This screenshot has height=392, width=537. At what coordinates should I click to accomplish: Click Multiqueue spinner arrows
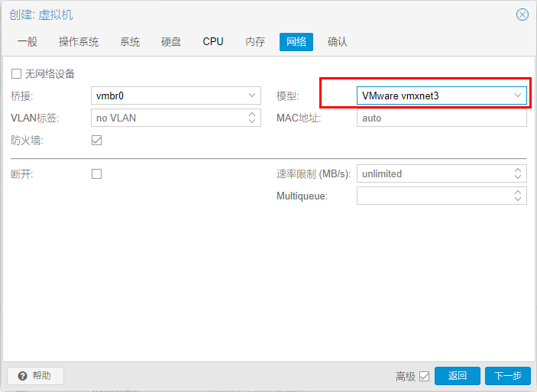[x=518, y=196]
